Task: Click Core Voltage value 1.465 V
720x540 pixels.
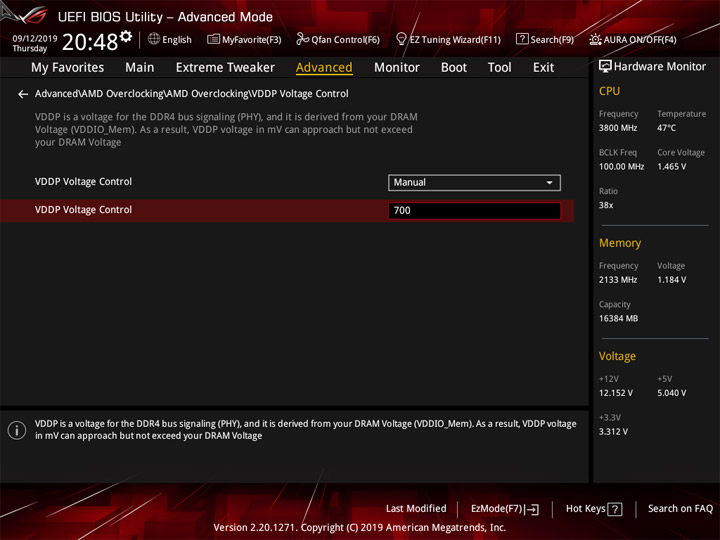Action: [x=671, y=167]
